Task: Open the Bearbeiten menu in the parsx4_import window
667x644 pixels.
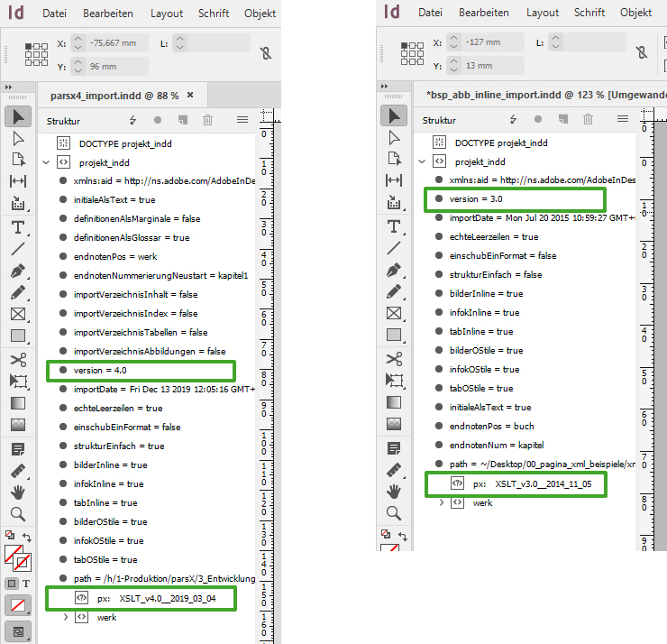Action: point(108,14)
